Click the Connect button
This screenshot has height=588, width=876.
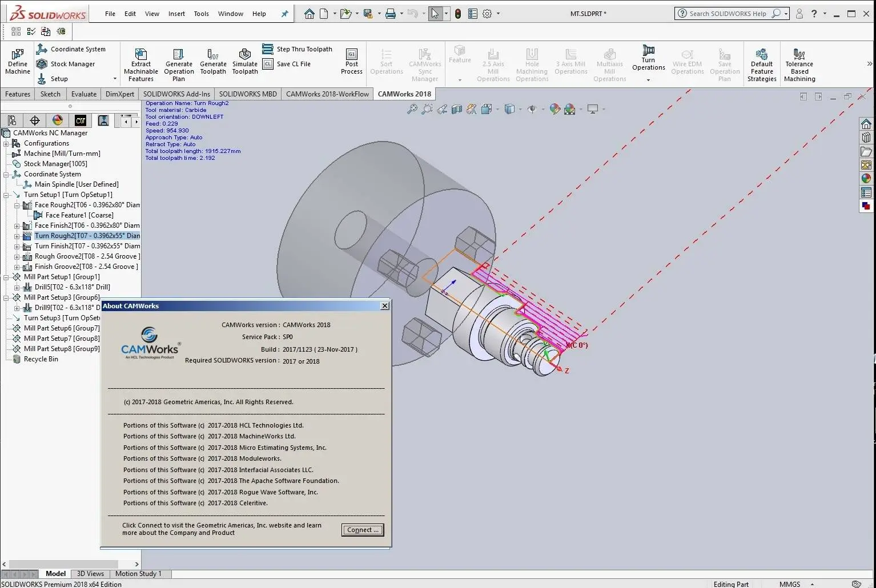(x=363, y=530)
